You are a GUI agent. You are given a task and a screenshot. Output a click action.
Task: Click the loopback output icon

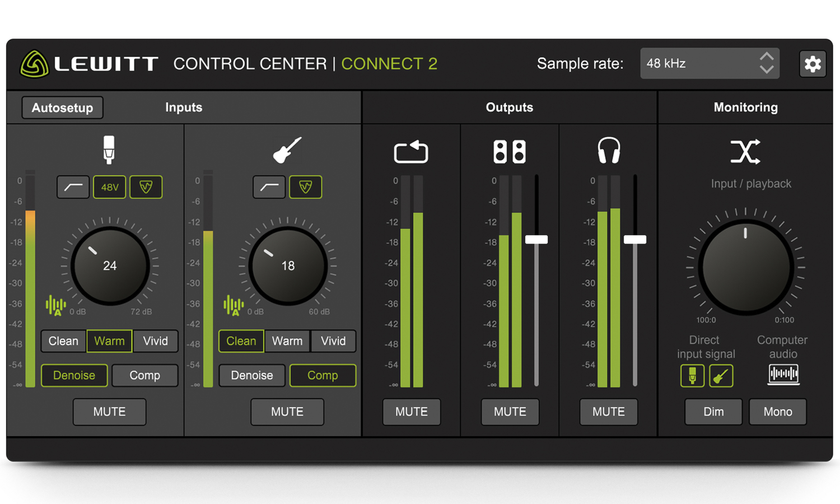[x=411, y=151]
